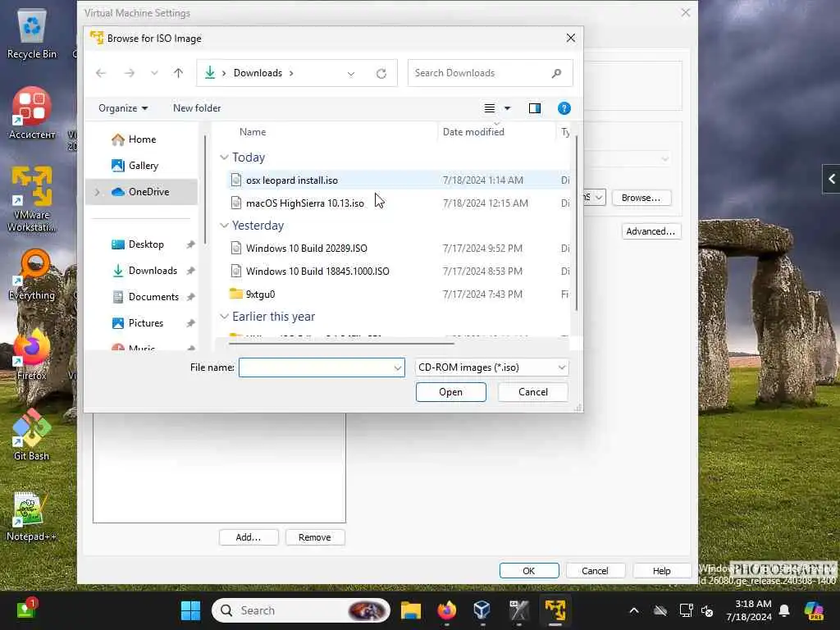Open the CD-ROM images (*.iso) file type dropdown

tap(492, 367)
